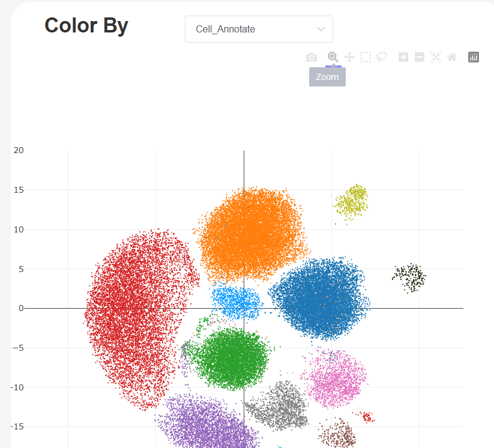Screen dimensions: 494x448
Task: Pick the Lasso Select tool
Action: click(x=382, y=57)
